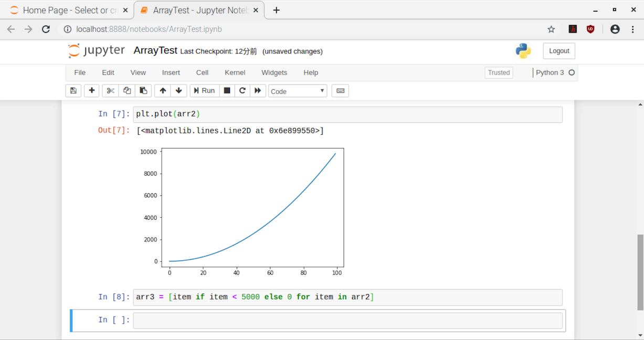Viewport: 644px width, 340px height.
Task: Open the Cell menu
Action: [202, 72]
